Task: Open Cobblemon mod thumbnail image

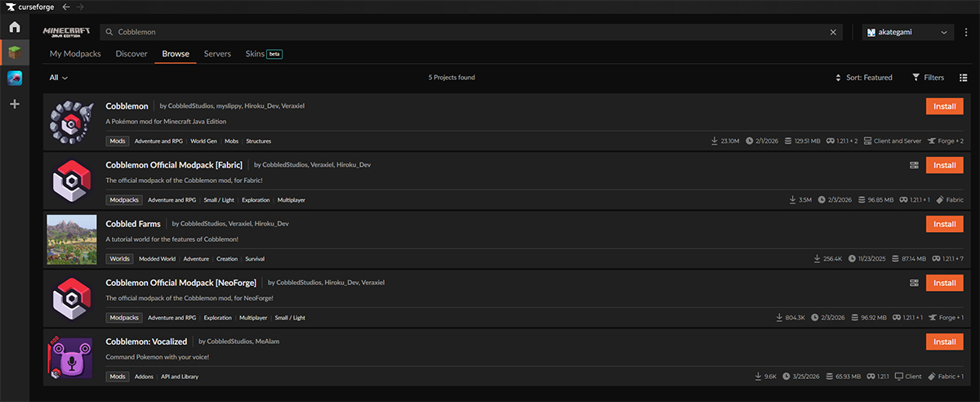Action: (72, 123)
